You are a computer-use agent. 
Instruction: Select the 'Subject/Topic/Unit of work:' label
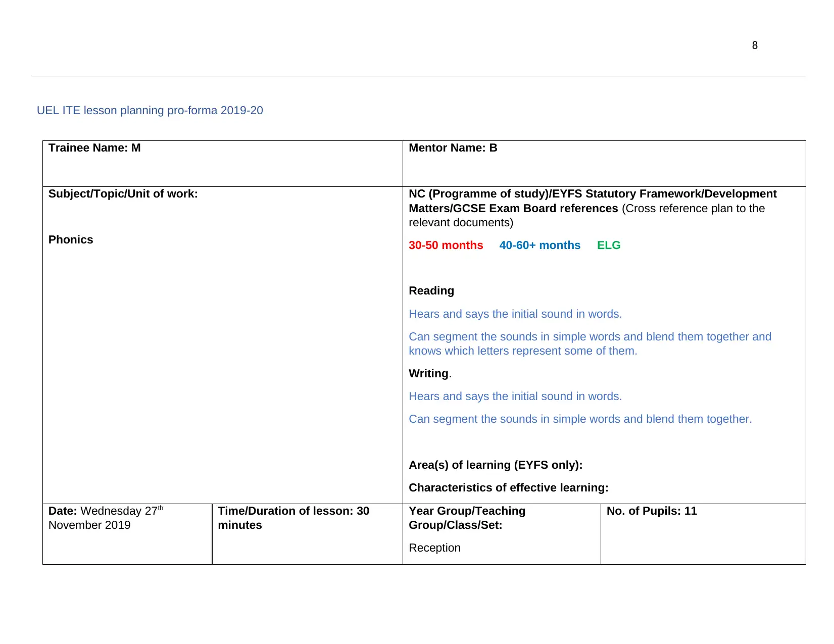click(123, 194)
